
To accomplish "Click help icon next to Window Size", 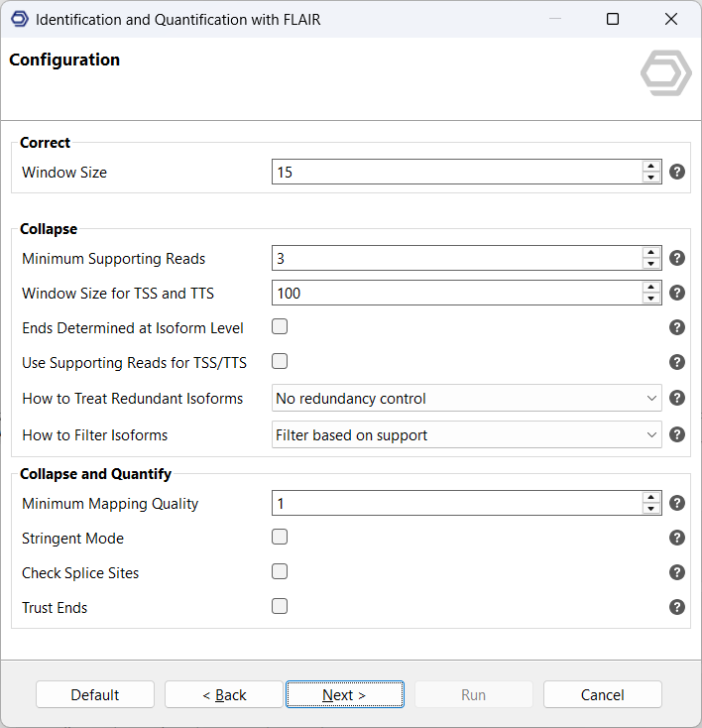I will click(x=677, y=172).
